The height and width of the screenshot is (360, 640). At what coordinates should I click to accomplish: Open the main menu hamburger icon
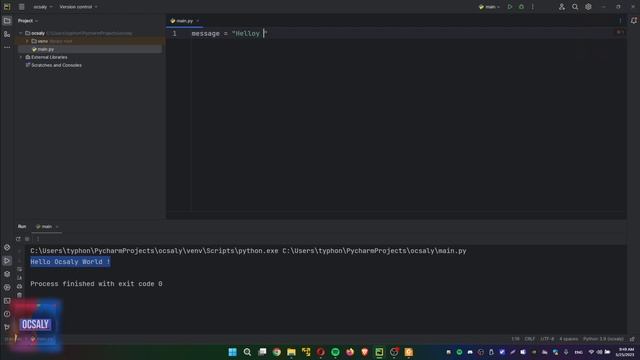point(22,7)
